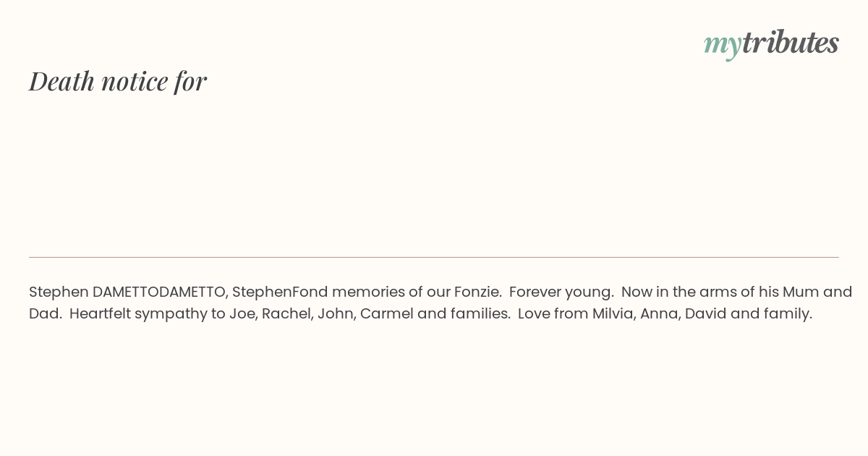Screen dimensions: 868x456
Task: Click the word "Mum" in the notice
Action: click(801, 292)
